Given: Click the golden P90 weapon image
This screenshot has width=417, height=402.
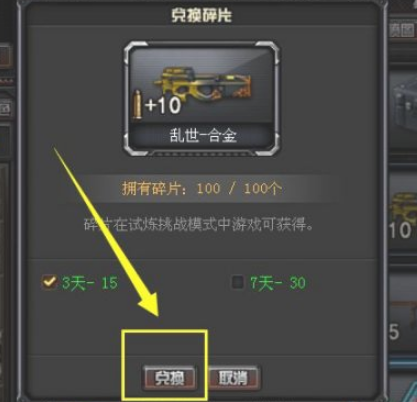Looking at the screenshot, I should [x=202, y=88].
